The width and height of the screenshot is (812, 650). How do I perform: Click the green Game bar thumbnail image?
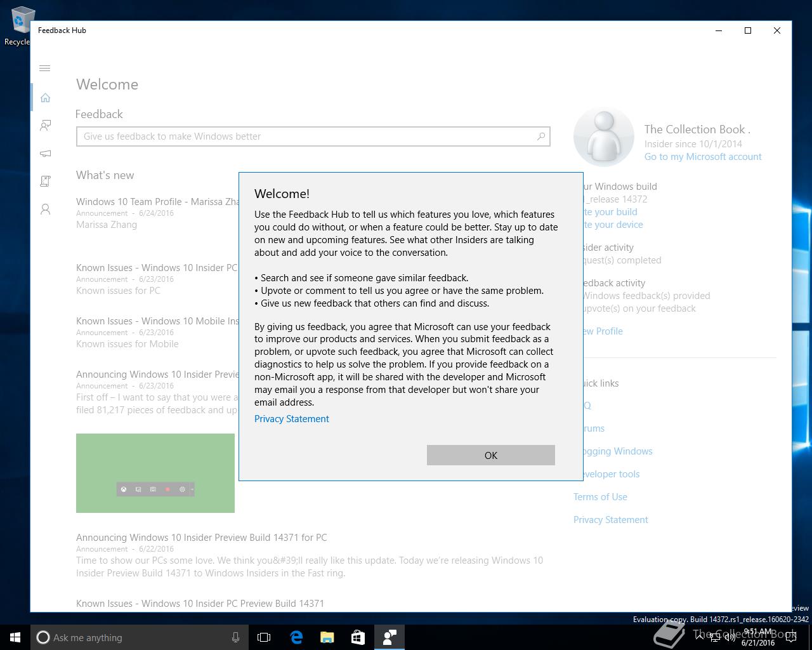155,473
